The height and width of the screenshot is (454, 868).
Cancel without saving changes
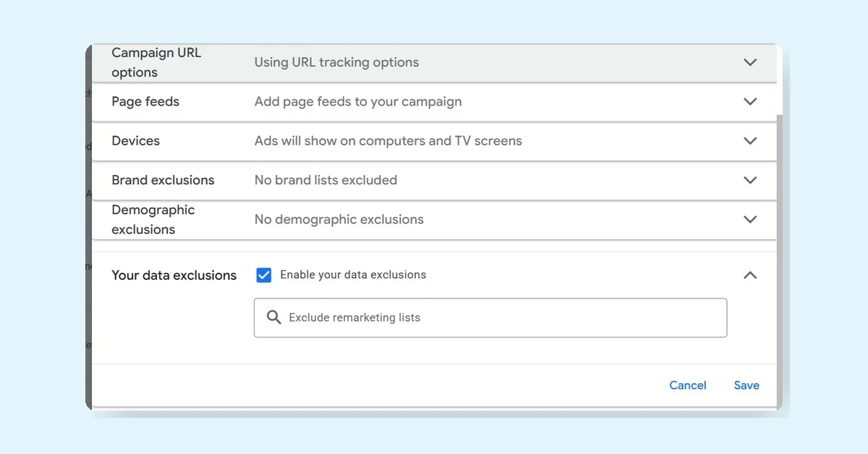point(687,385)
